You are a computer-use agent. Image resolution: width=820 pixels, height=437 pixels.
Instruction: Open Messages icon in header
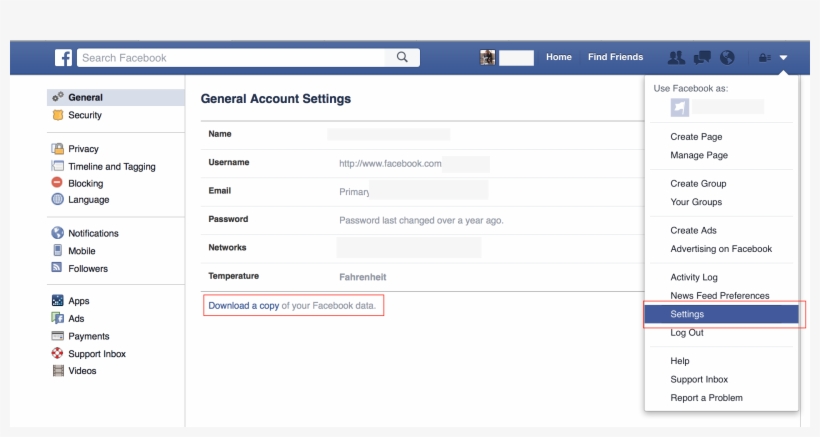(x=702, y=58)
